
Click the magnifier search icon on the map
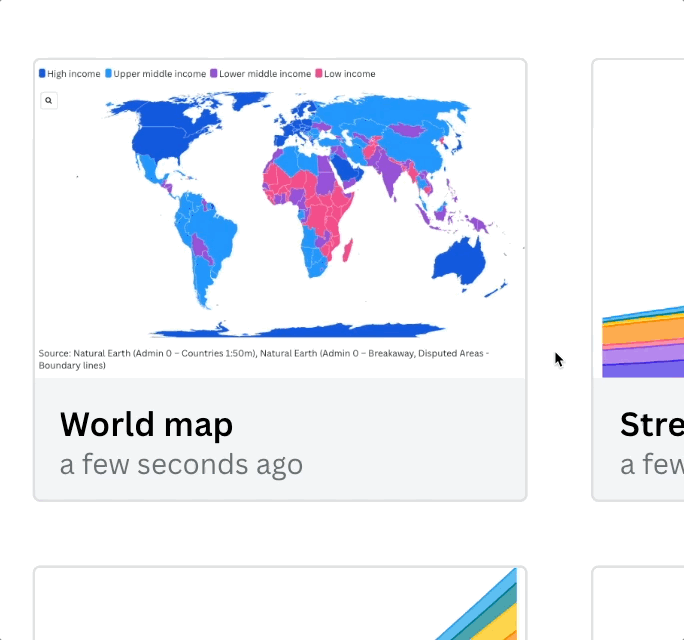click(x=49, y=100)
